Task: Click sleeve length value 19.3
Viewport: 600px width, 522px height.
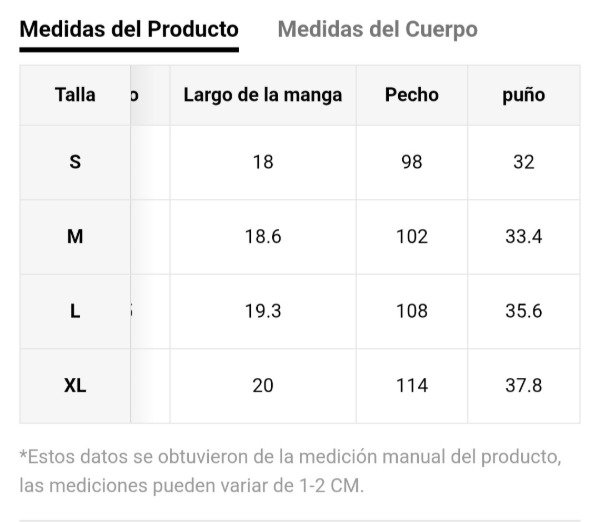Action: tap(263, 311)
